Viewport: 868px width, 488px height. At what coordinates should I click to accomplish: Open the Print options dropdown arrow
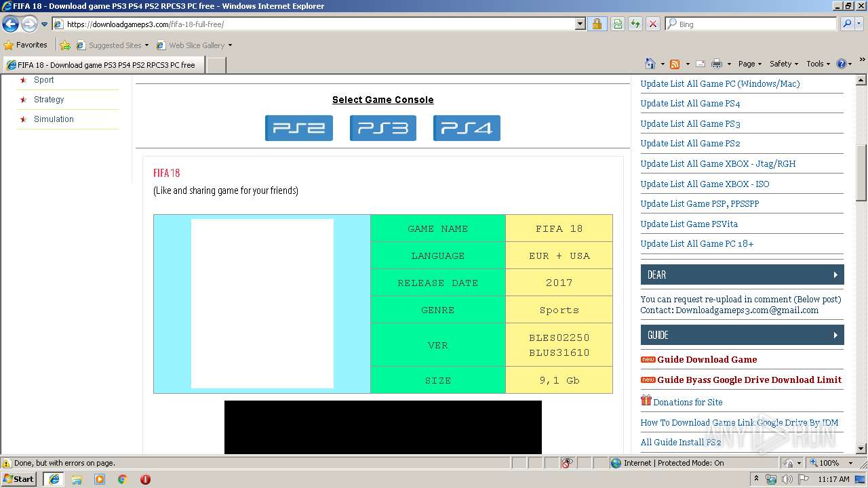click(x=729, y=64)
